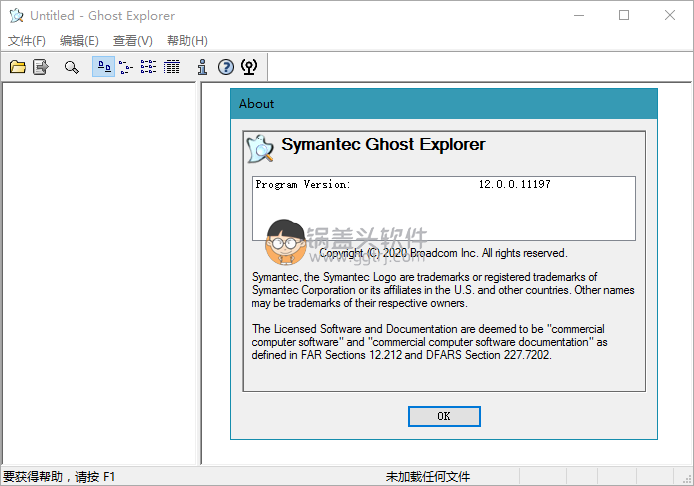694x486 pixels.
Task: Open a Ghost image file via folder icon
Action: (x=18, y=67)
